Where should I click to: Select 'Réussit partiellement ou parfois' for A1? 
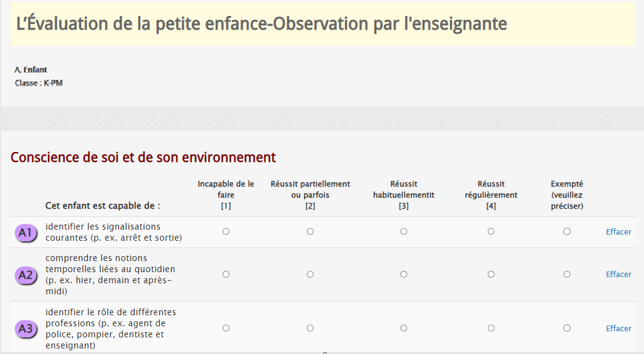coord(310,231)
